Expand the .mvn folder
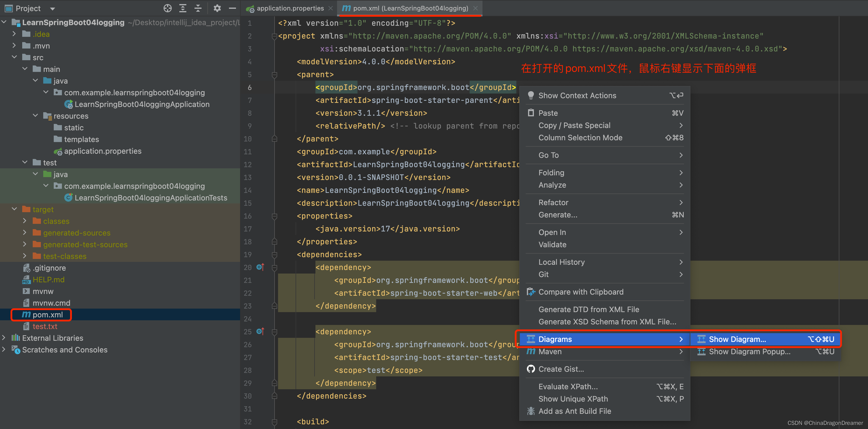Image resolution: width=868 pixels, height=429 pixels. [x=14, y=46]
